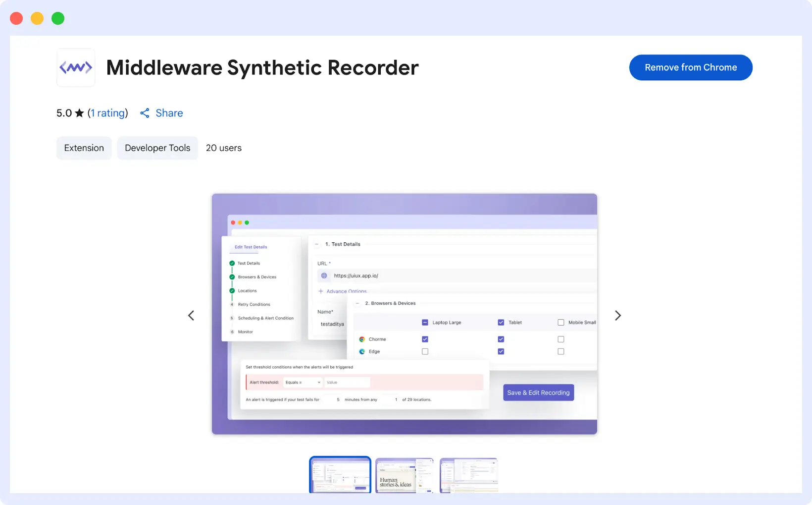The width and height of the screenshot is (812, 505).
Task: Check the Mobile Small checkbox for Chrome
Action: (x=561, y=339)
